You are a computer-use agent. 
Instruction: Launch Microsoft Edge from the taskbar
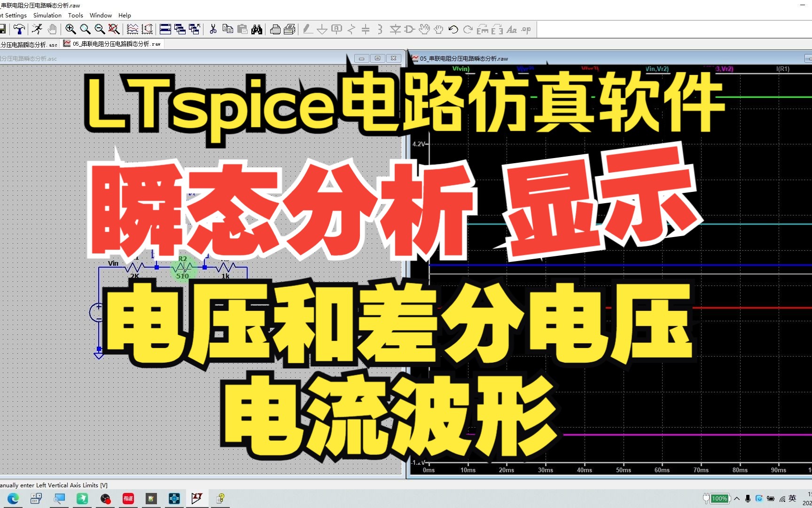(x=12, y=498)
